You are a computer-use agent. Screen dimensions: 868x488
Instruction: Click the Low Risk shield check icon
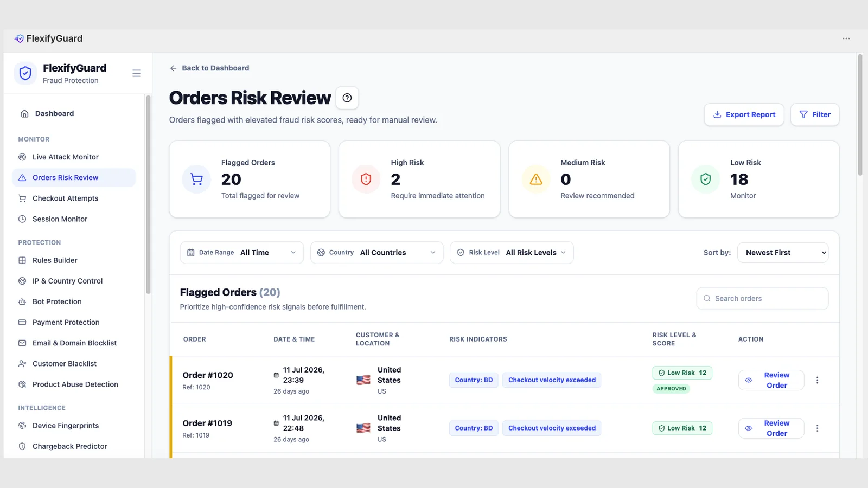(705, 179)
